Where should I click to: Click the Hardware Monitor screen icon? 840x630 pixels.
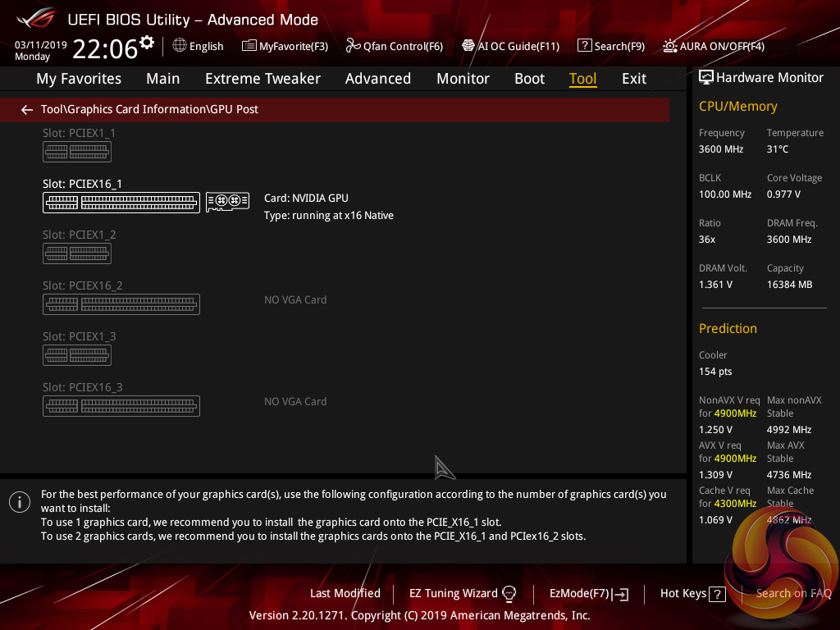706,78
